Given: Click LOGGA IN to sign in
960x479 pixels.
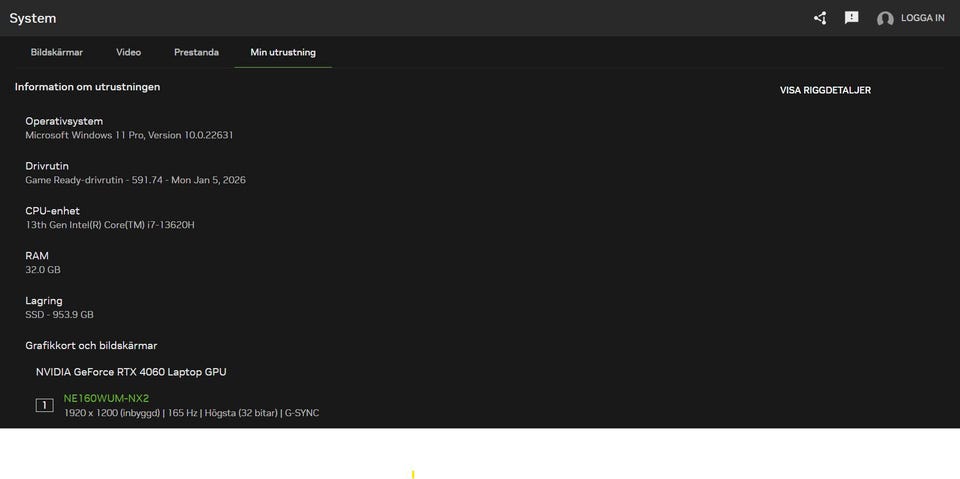Looking at the screenshot, I should [923, 18].
